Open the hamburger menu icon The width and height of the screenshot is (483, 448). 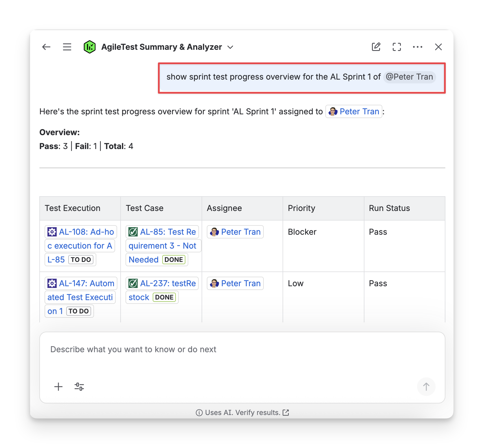tap(67, 47)
